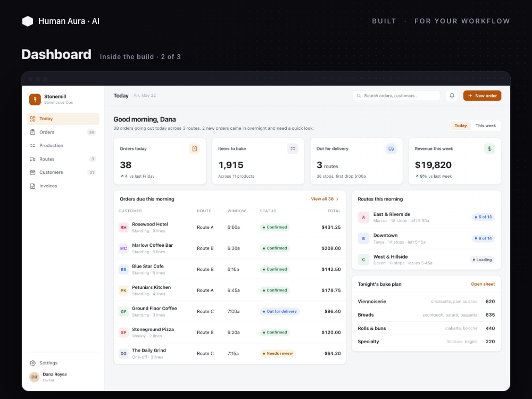Click the 5 of 13 progress badge

(483, 217)
